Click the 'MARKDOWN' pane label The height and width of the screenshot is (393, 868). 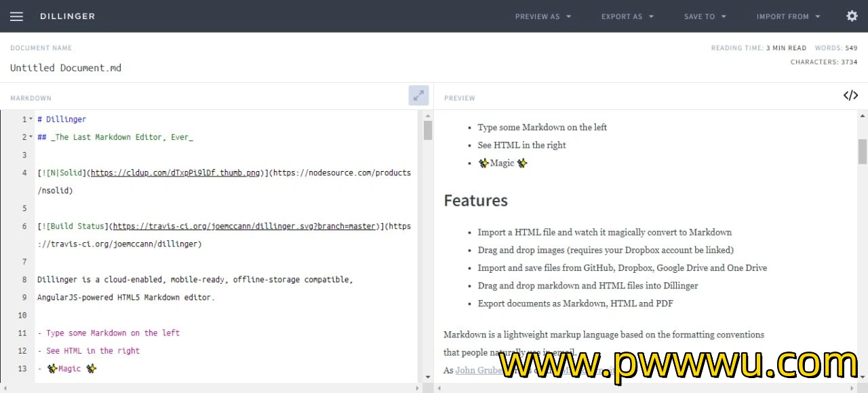point(31,98)
